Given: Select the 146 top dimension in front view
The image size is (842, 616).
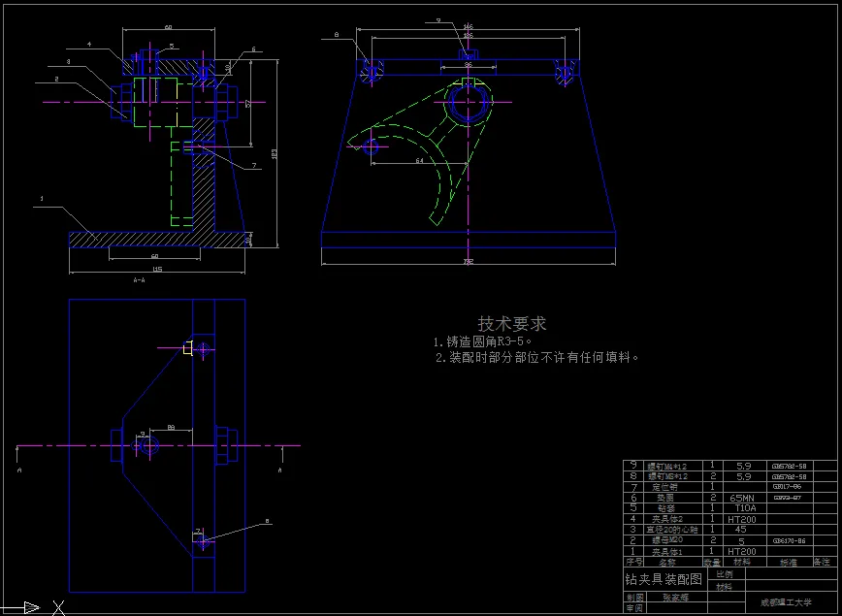Looking at the screenshot, I should 469,26.
